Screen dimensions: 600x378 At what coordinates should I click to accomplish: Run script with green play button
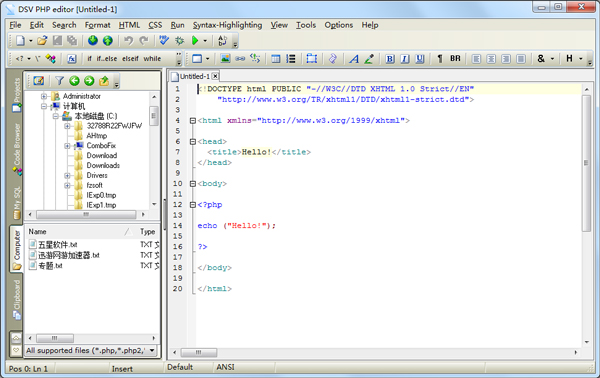195,41
